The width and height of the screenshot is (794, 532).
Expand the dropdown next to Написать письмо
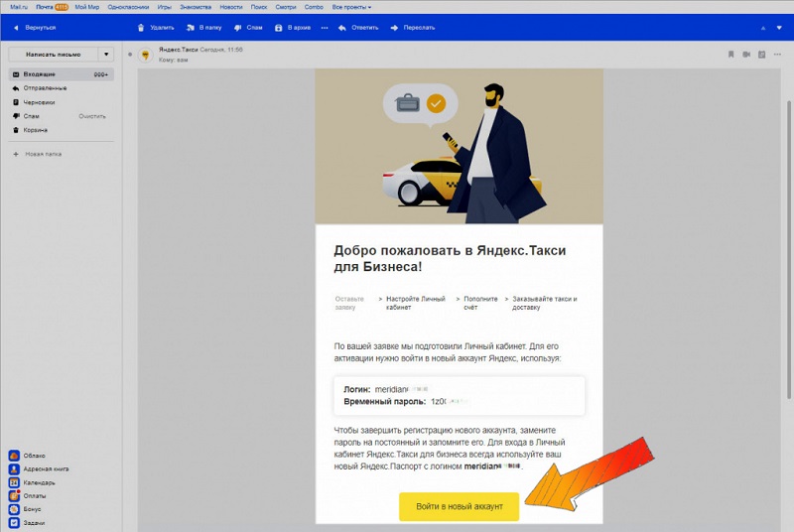[106, 55]
